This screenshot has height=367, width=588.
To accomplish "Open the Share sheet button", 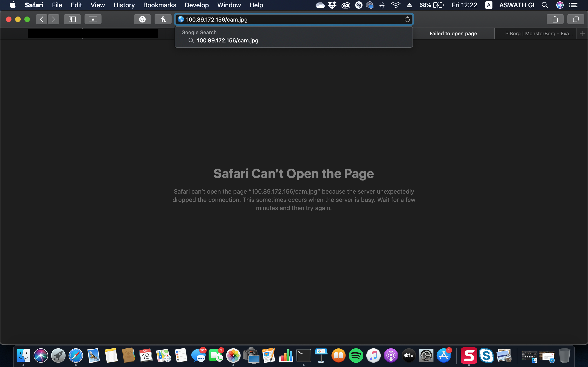I will 555,19.
